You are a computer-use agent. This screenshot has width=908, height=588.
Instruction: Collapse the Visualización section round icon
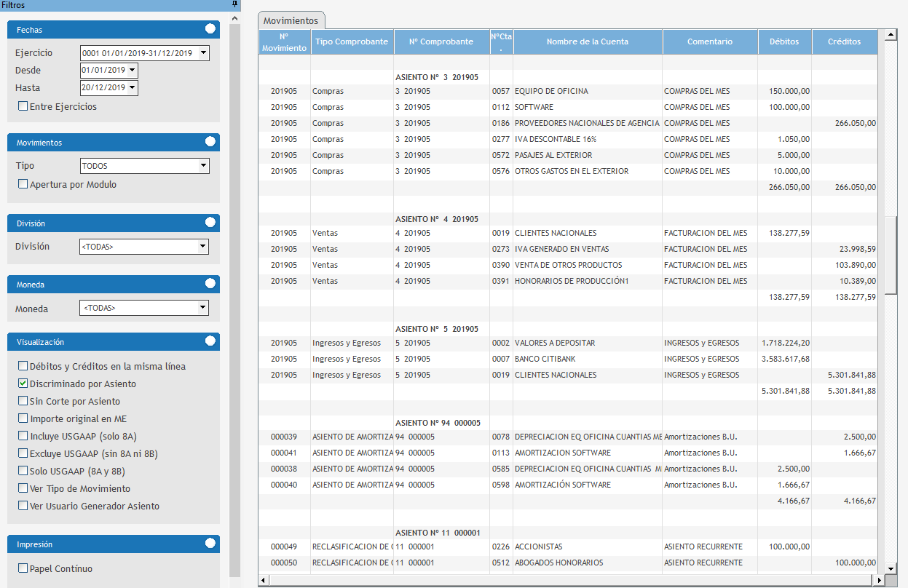point(210,341)
